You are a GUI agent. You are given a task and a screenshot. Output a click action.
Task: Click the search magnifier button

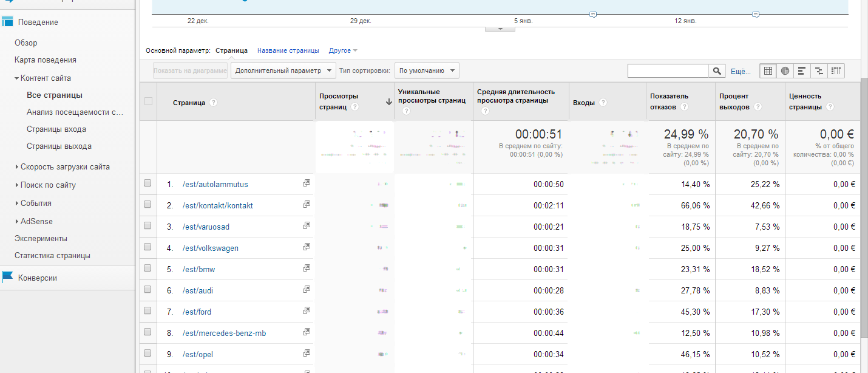coord(717,71)
